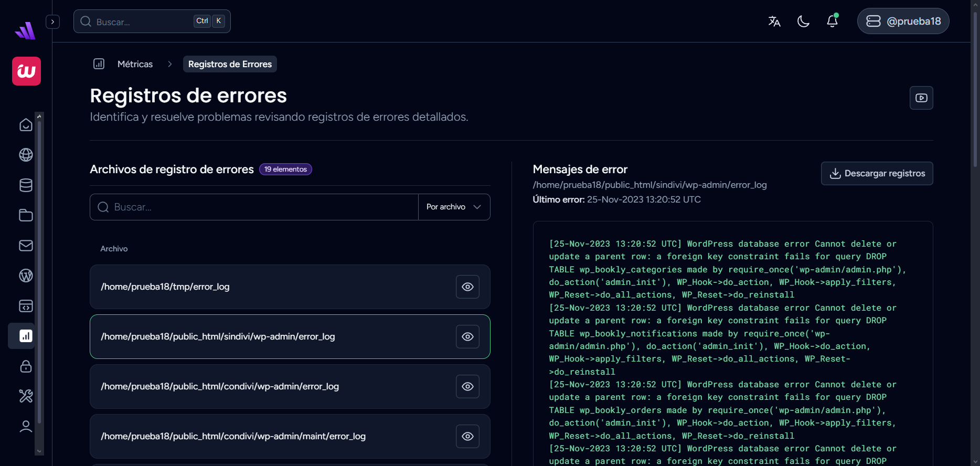Screen dimensions: 980x466
Task: Open the language translation icon
Action: (774, 22)
